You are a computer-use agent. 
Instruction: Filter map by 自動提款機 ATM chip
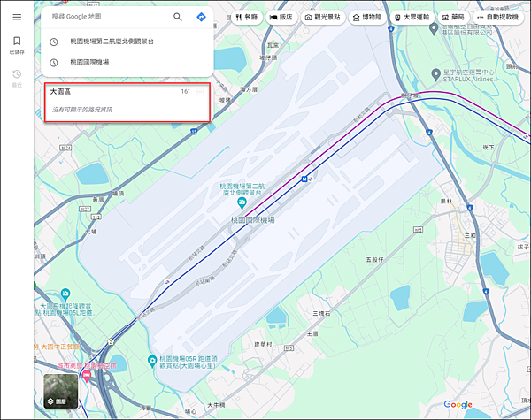point(497,17)
